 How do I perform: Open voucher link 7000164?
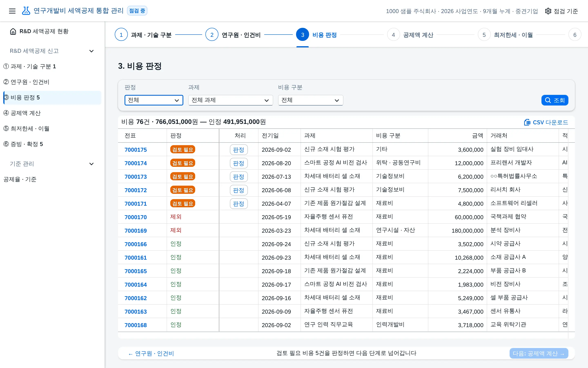pyautogui.click(x=136, y=285)
